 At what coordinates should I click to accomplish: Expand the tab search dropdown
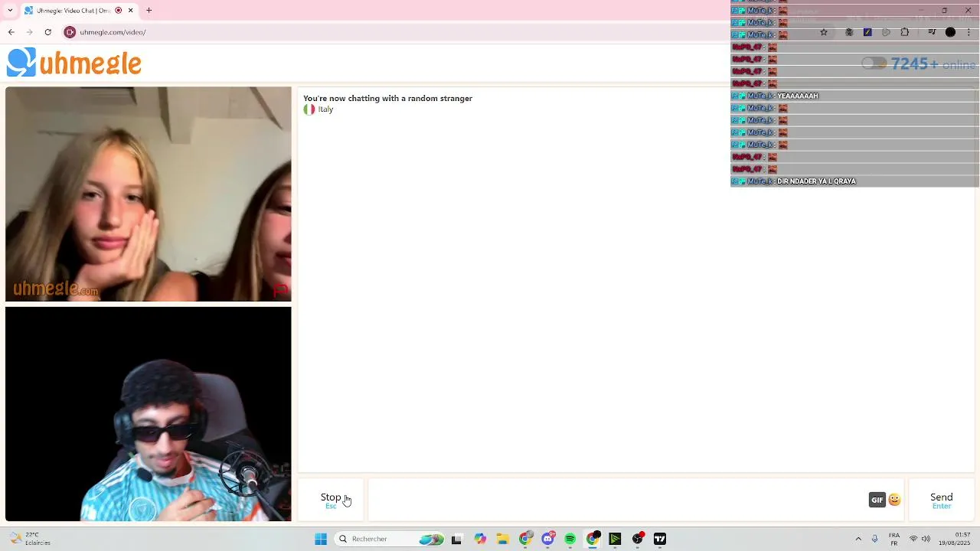pos(10,11)
